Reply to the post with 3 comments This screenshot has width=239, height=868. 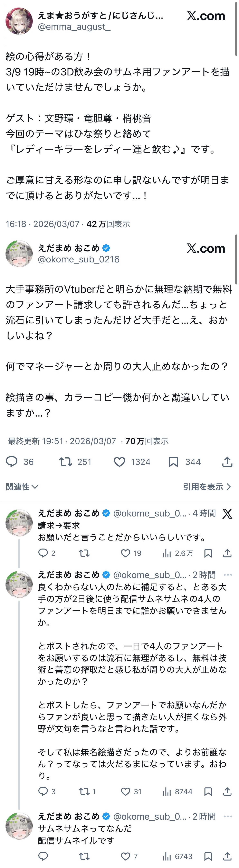point(43,792)
